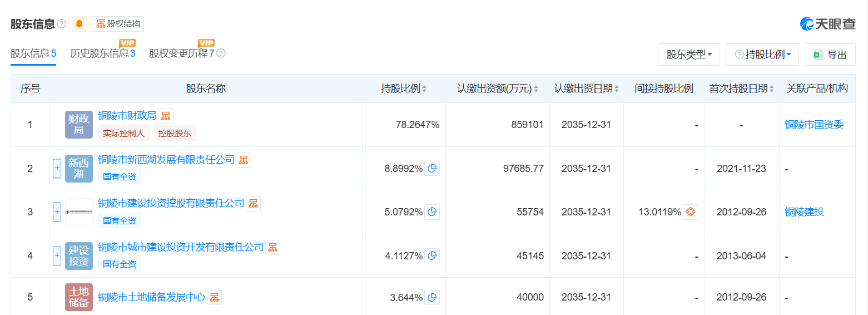Click help icon next to 股东信息 title
The image size is (868, 315).
(x=61, y=24)
